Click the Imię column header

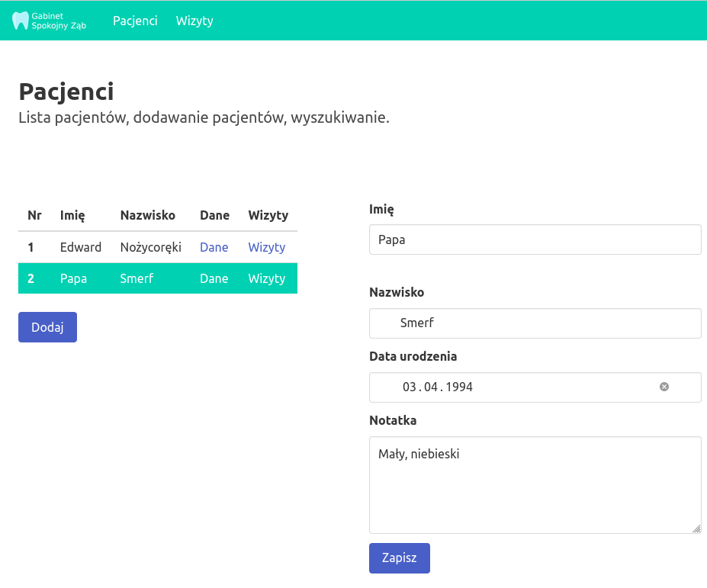tap(72, 215)
